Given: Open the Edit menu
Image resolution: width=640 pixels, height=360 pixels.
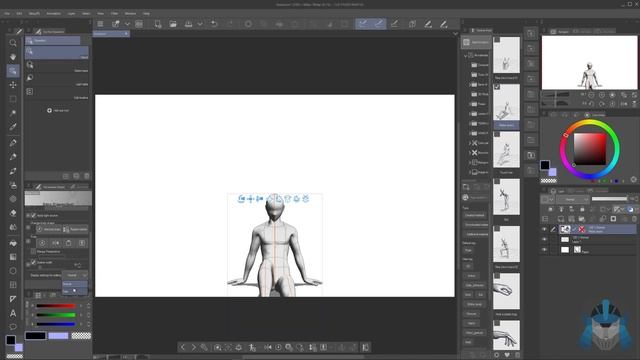Looking at the screenshot, I should (x=19, y=13).
